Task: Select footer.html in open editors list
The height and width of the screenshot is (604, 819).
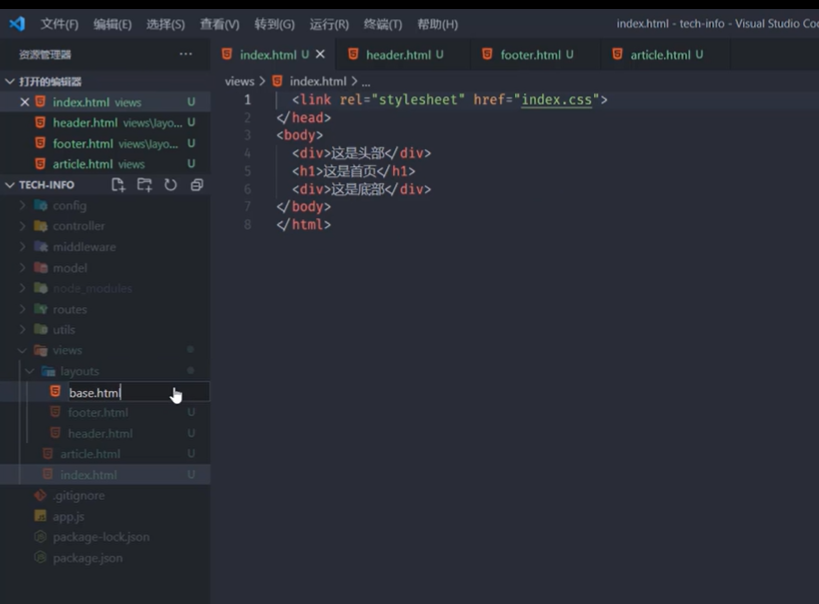Action: coord(105,143)
